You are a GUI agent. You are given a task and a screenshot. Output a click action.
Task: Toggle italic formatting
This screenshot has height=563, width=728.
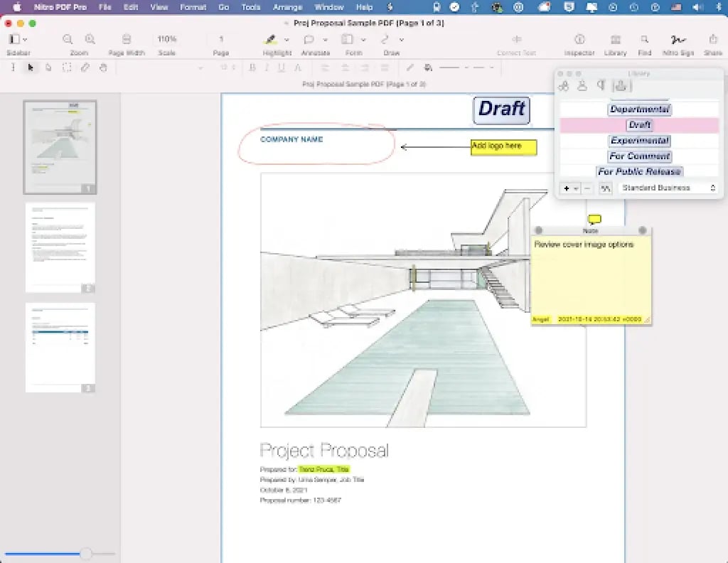tap(264, 68)
